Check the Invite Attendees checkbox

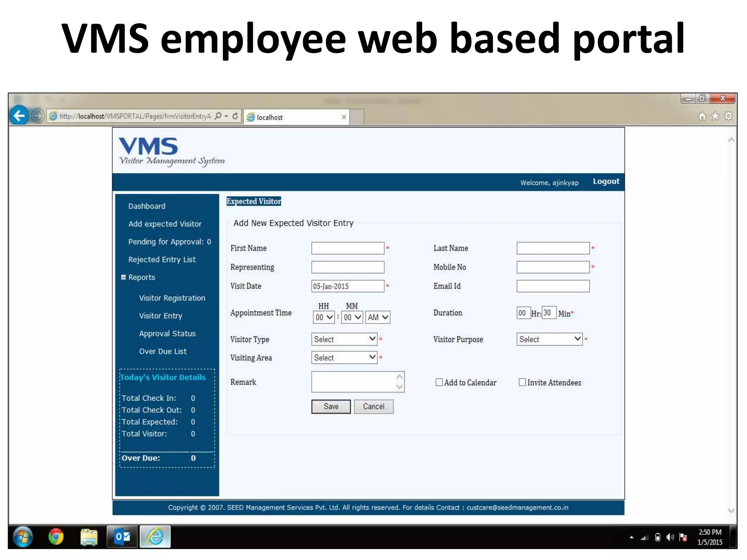coord(522,382)
